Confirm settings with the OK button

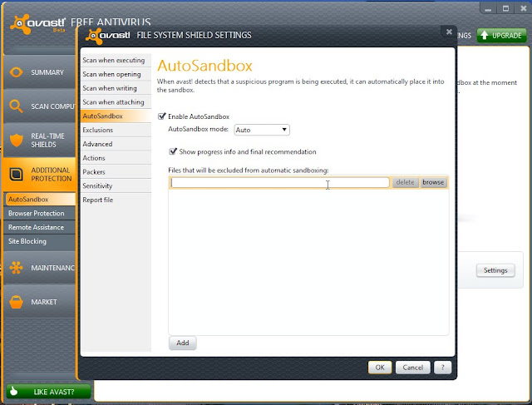click(380, 368)
